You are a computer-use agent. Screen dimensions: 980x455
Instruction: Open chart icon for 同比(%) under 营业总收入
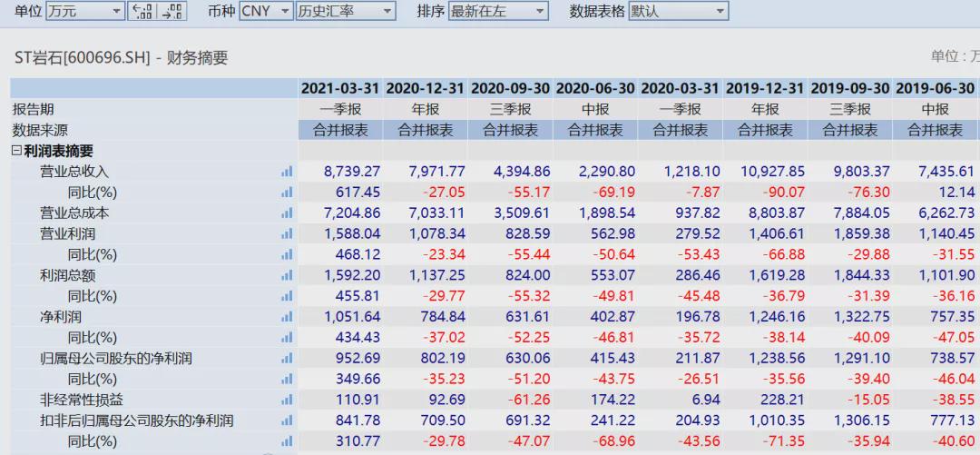287,193
